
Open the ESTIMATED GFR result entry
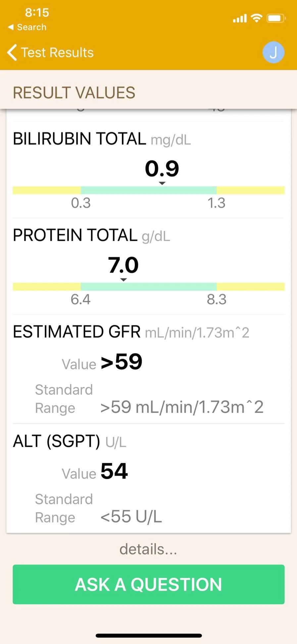click(148, 369)
